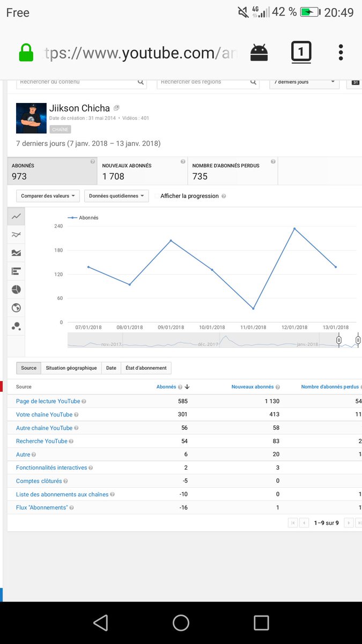Select the Nombre d'abonnés perdus metric card
The height and width of the screenshot is (644, 362).
point(233,171)
